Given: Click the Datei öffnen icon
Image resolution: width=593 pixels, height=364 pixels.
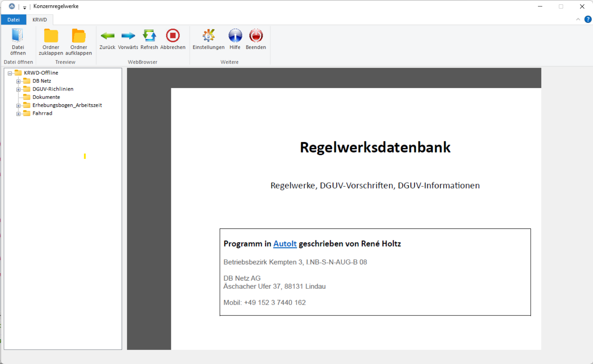Looking at the screenshot, I should point(18,36).
